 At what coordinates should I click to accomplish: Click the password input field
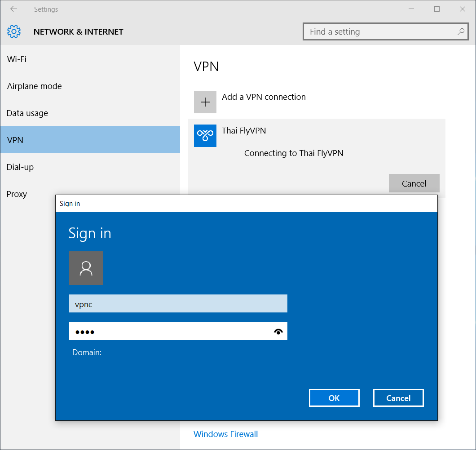click(171, 331)
